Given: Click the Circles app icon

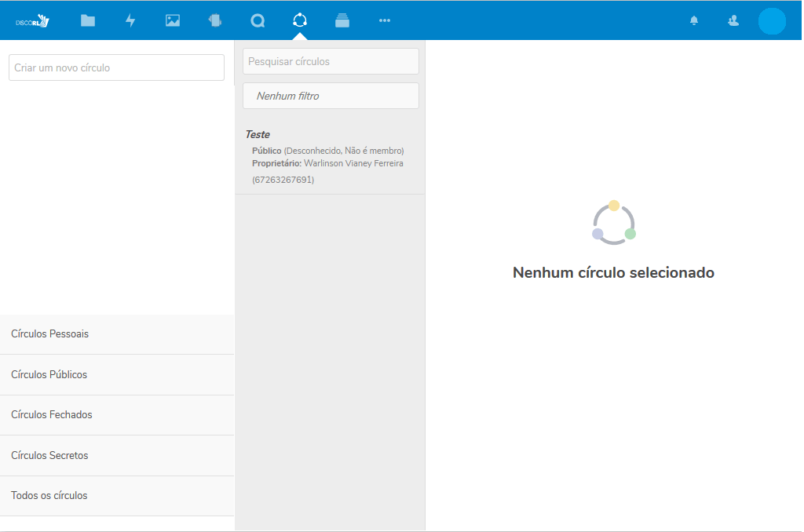Looking at the screenshot, I should pos(300,21).
